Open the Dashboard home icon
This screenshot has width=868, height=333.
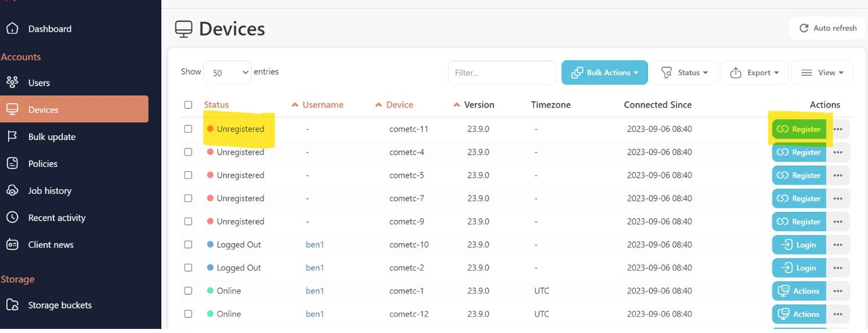12,29
